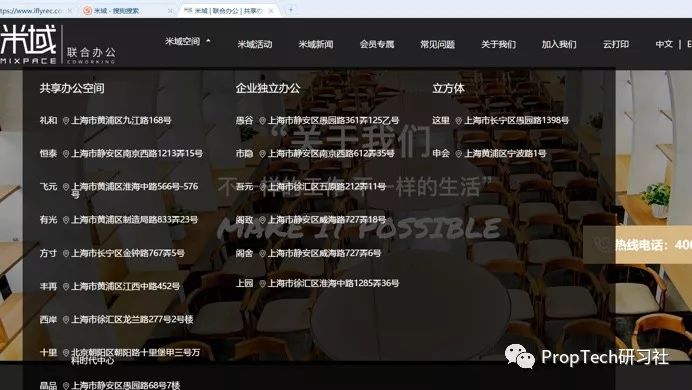The image size is (692, 390).
Task: Click location pin icon beside 申会 address
Action: click(459, 154)
